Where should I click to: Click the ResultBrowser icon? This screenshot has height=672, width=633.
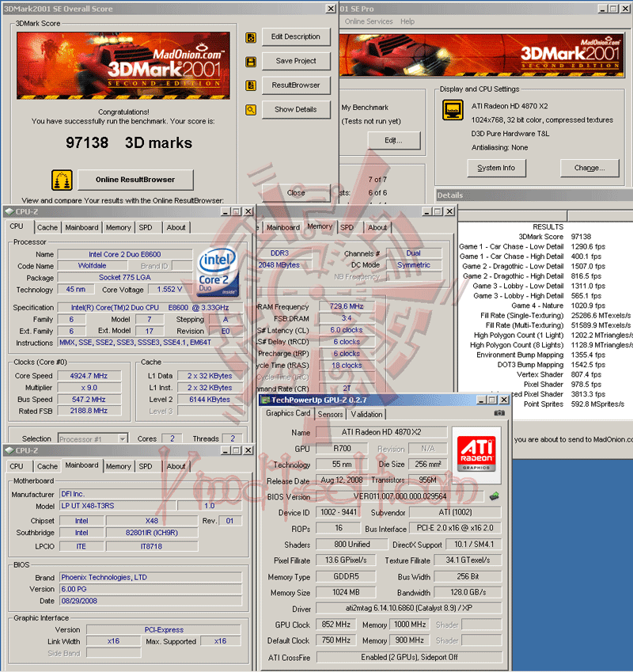(x=251, y=85)
